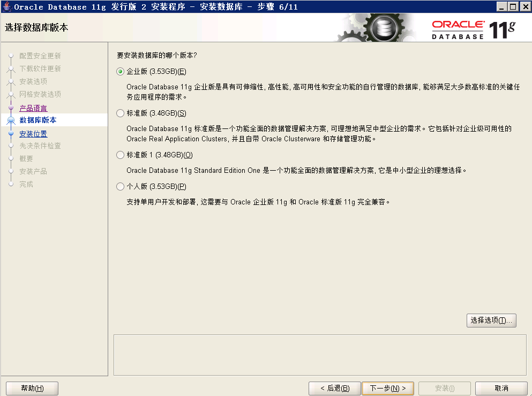This screenshot has width=532, height=396.
Task: Open the 安装位置 step link
Action: (x=33, y=134)
